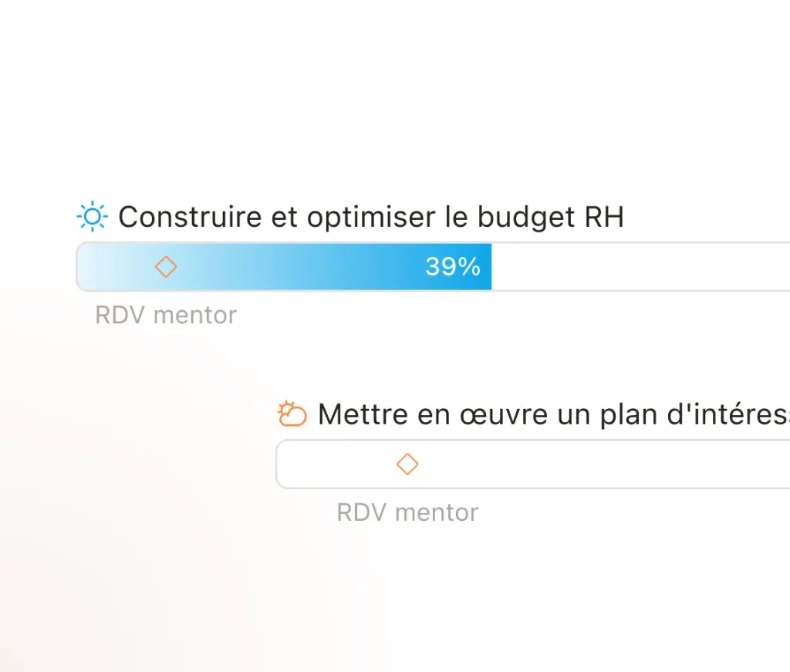Select the diamond milestone in the empty progress bar
The height and width of the screenshot is (672, 790).
click(407, 464)
